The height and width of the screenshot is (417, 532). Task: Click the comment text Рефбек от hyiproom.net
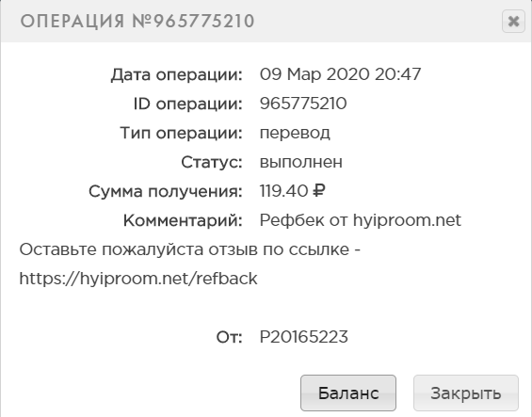coord(361,220)
